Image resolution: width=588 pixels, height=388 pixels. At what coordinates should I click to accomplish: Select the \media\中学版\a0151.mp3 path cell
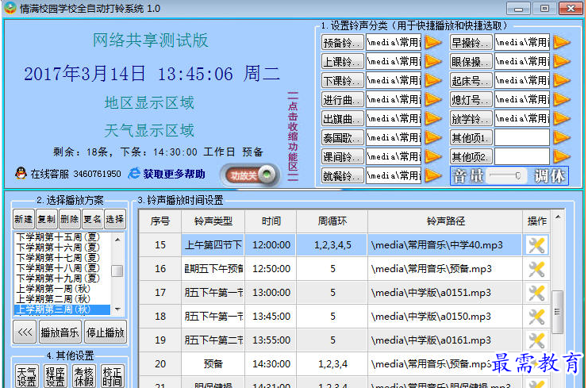(445, 293)
